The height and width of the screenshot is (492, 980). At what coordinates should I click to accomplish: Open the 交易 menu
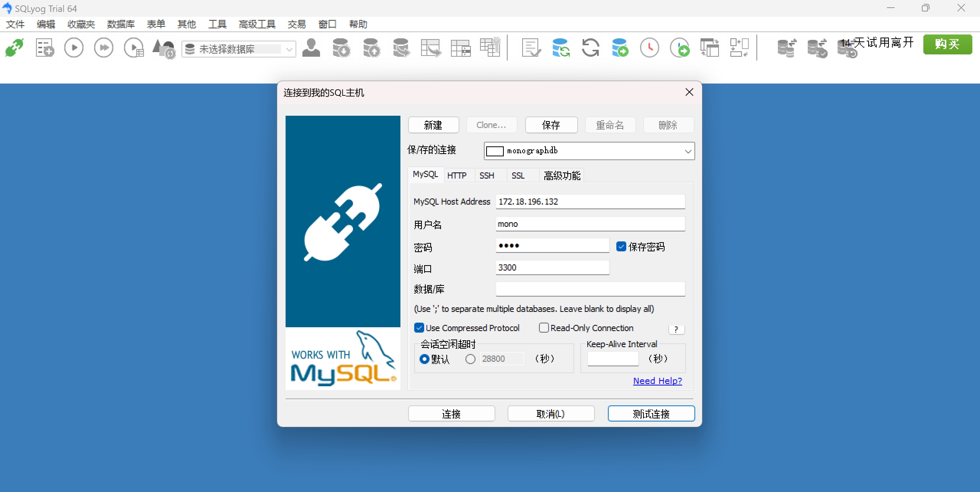(297, 24)
